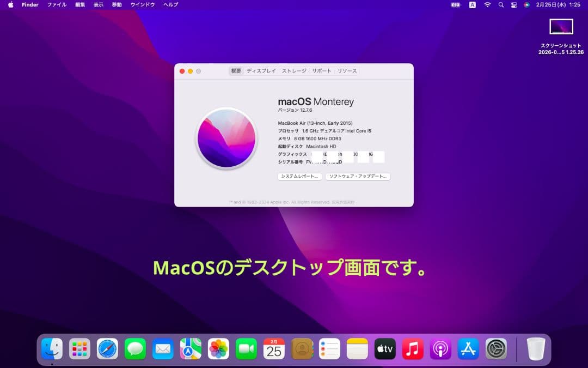Open the Finder menu
This screenshot has width=588, height=368.
click(30, 4)
